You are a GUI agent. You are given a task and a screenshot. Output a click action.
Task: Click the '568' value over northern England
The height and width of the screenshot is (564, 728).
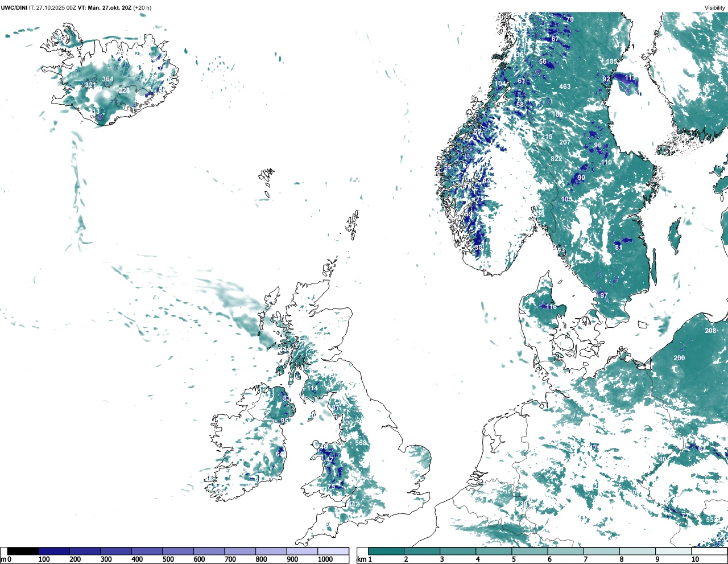(361, 443)
